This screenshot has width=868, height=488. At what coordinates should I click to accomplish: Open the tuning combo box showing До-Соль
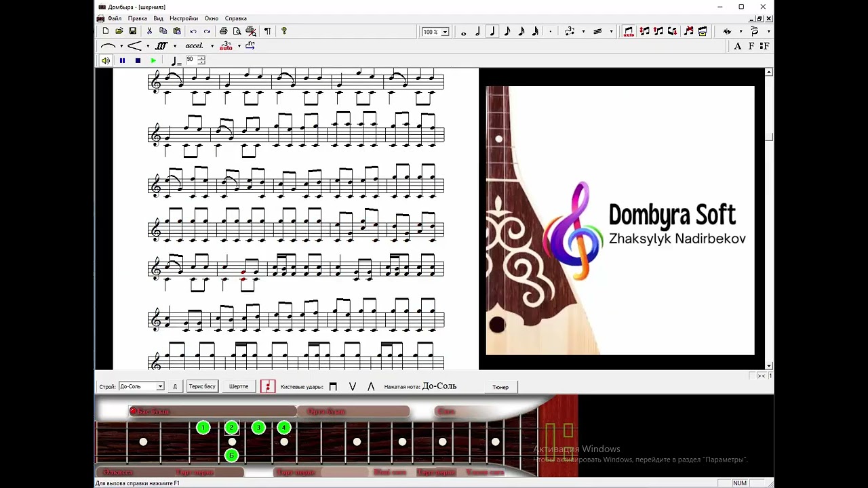(x=141, y=386)
